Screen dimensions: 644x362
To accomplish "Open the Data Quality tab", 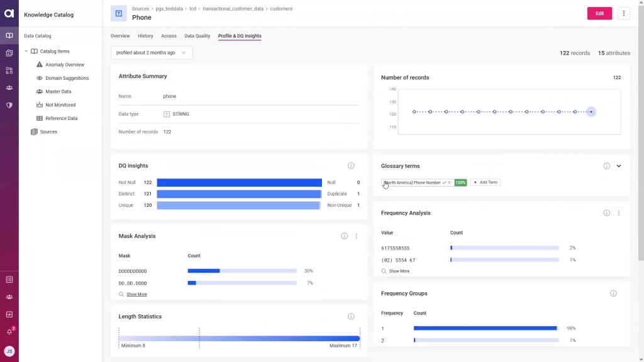I will pos(197,36).
